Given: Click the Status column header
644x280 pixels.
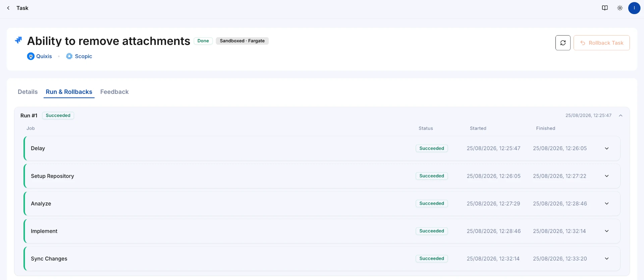Looking at the screenshot, I should click(426, 128).
